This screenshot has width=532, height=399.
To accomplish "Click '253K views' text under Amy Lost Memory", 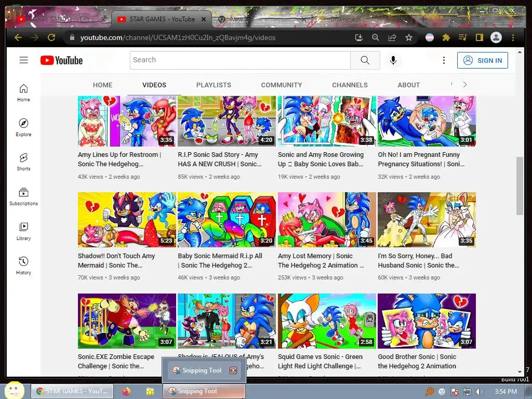I will [x=292, y=277].
